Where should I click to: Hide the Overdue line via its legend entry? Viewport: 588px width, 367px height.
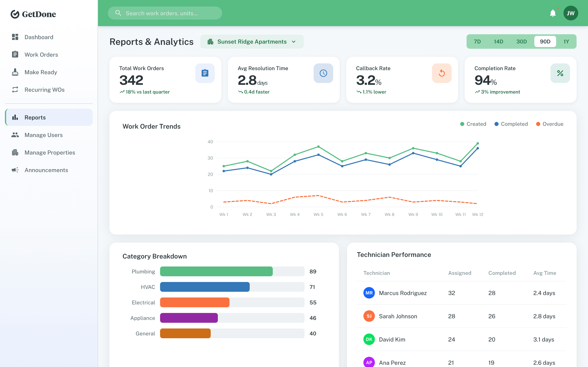[x=550, y=124]
